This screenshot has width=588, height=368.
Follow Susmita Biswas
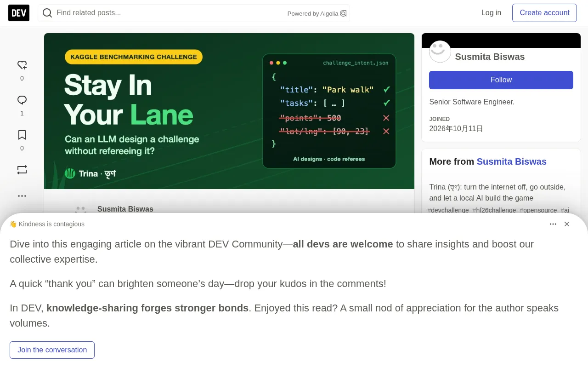(501, 80)
